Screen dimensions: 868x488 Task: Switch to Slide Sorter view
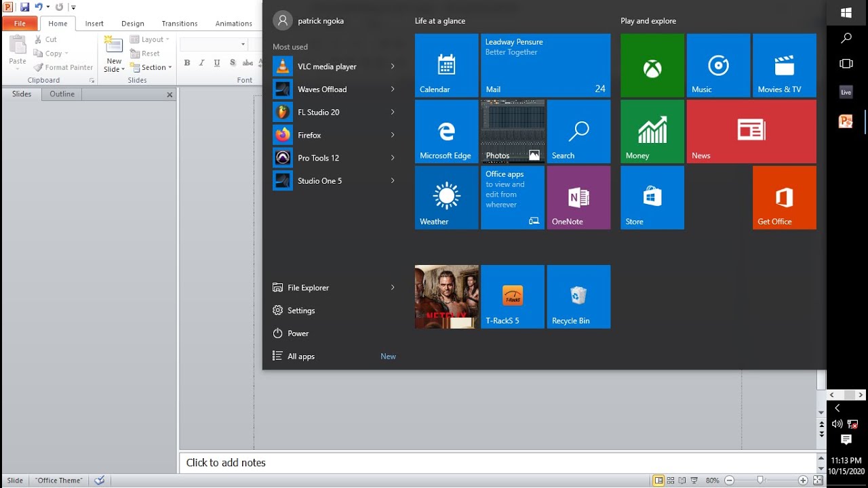point(671,481)
